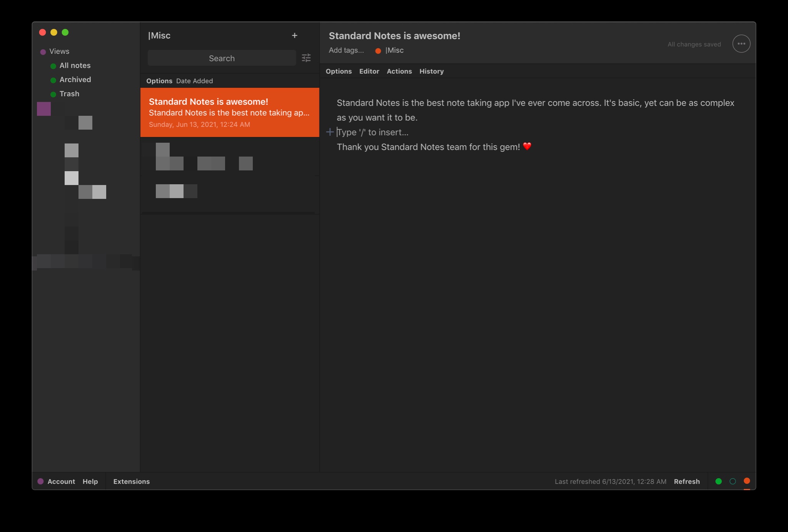This screenshot has height=532, width=788.
Task: Open All notes view
Action: pyautogui.click(x=75, y=65)
